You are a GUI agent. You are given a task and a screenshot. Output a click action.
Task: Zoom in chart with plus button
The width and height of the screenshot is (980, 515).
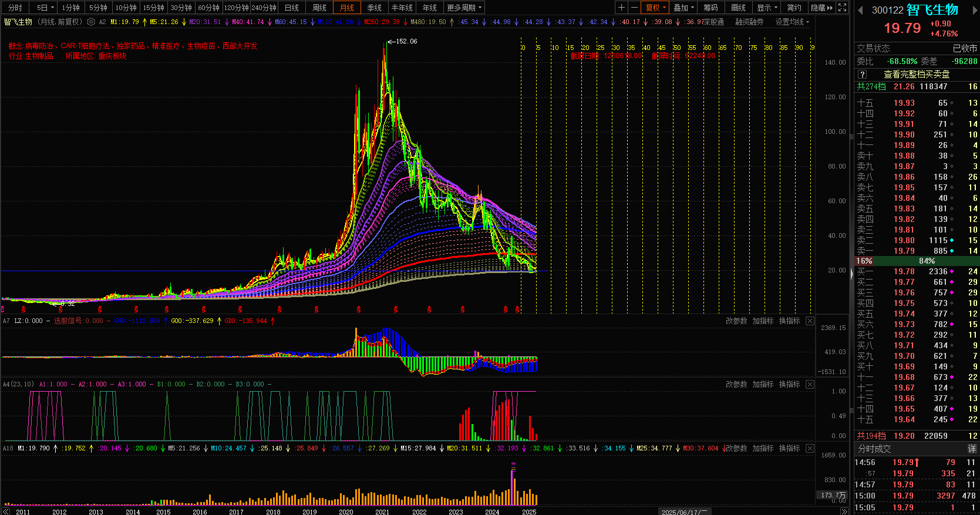(x=622, y=8)
